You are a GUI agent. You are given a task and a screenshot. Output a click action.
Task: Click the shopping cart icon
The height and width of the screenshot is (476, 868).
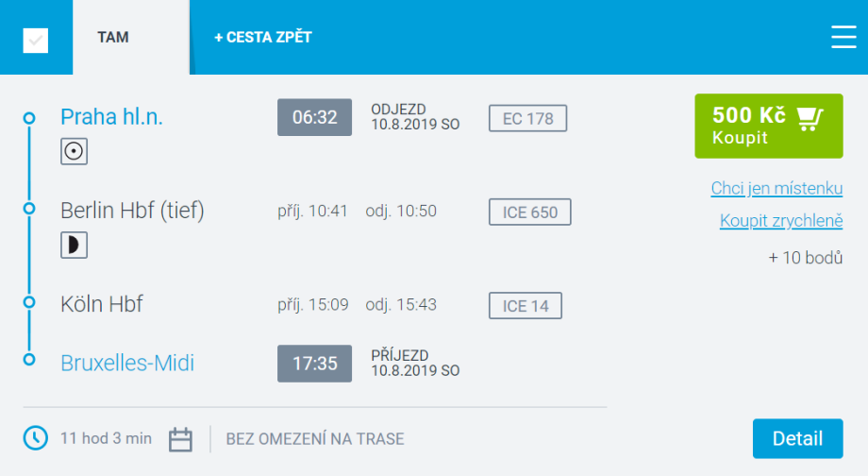[810, 117]
